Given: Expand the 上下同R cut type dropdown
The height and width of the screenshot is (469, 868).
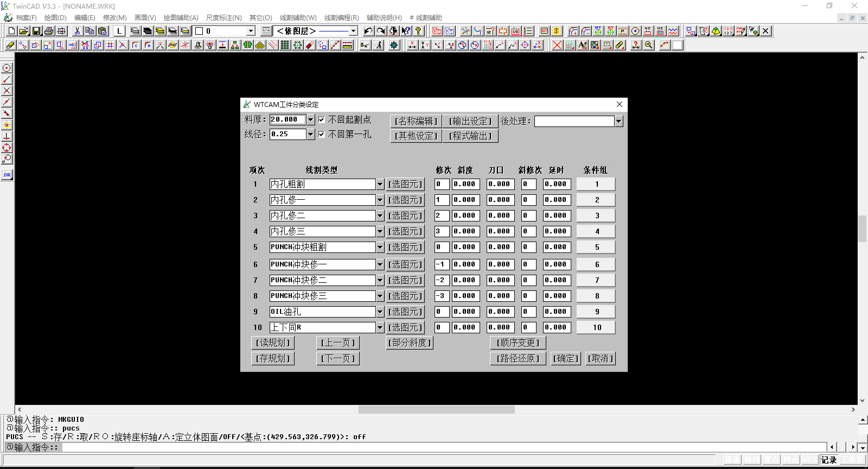Looking at the screenshot, I should pyautogui.click(x=380, y=328).
